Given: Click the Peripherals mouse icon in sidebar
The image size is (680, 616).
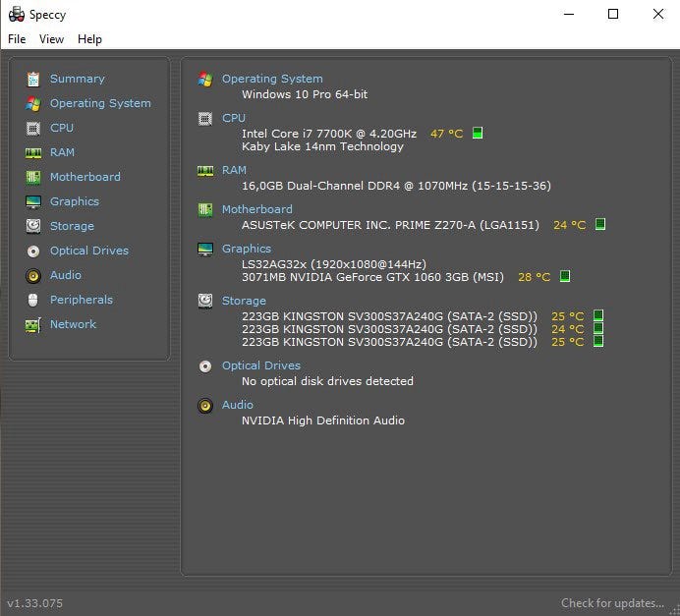Looking at the screenshot, I should [33, 300].
